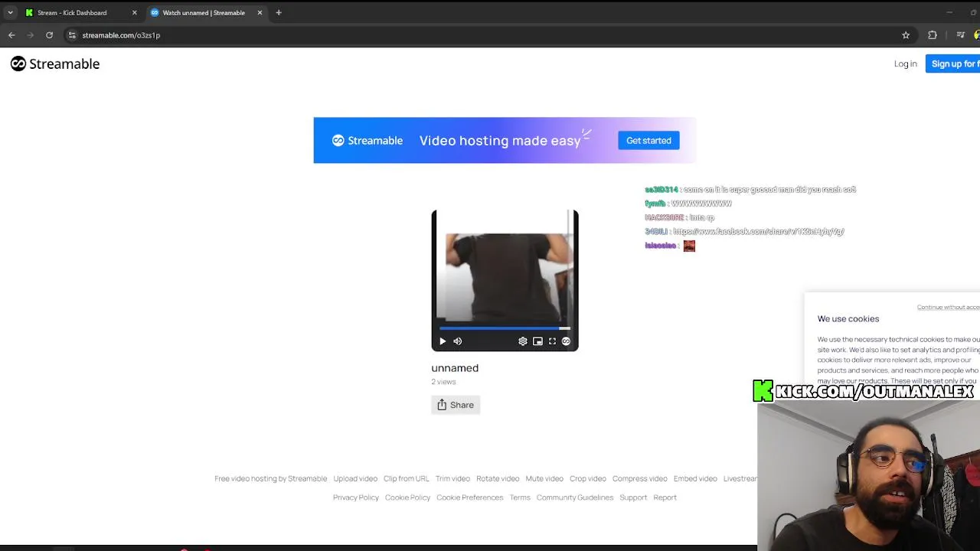Viewport: 980px width, 551px height.
Task: Open tab search dropdown arrow
Action: point(10,12)
